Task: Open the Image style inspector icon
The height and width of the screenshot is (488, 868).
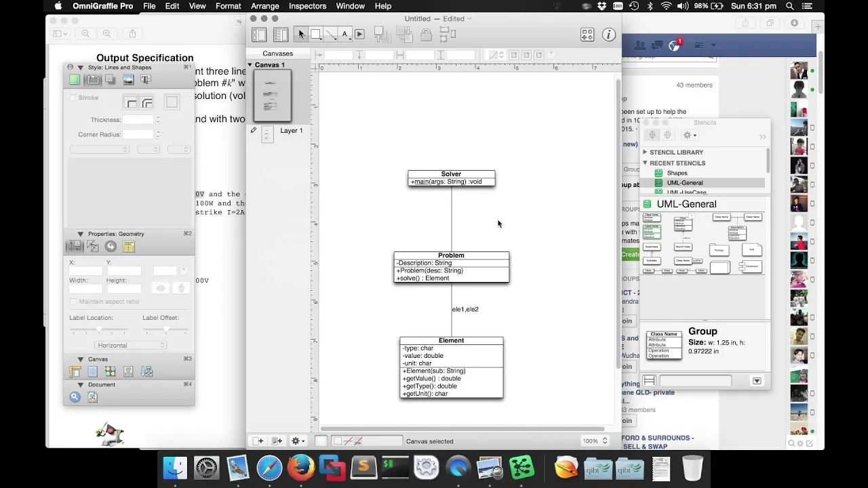Action: pyautogui.click(x=128, y=80)
